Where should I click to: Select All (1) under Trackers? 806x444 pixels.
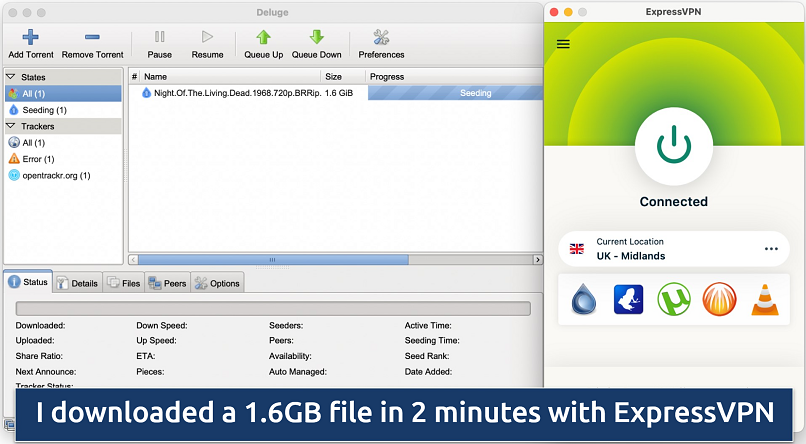[63, 142]
